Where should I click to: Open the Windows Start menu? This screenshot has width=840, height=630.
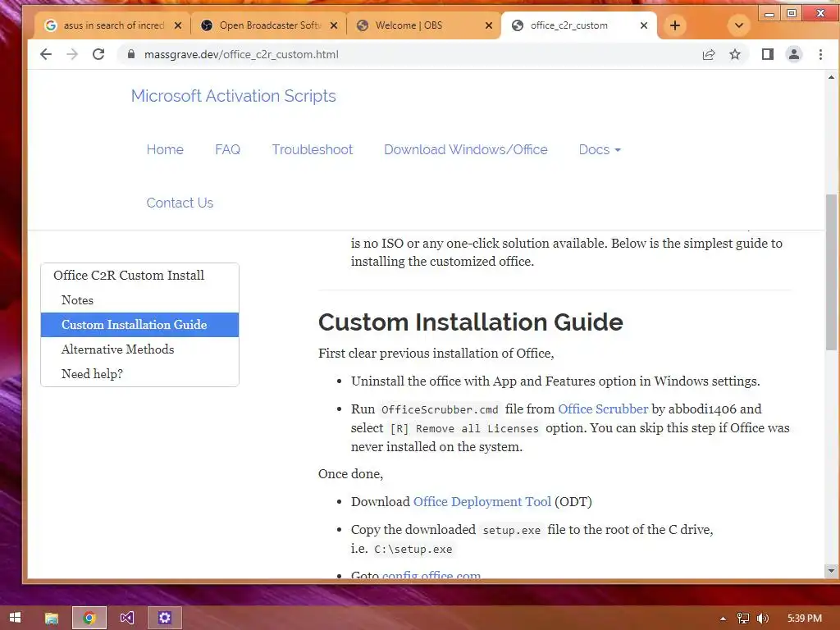pyautogui.click(x=15, y=618)
